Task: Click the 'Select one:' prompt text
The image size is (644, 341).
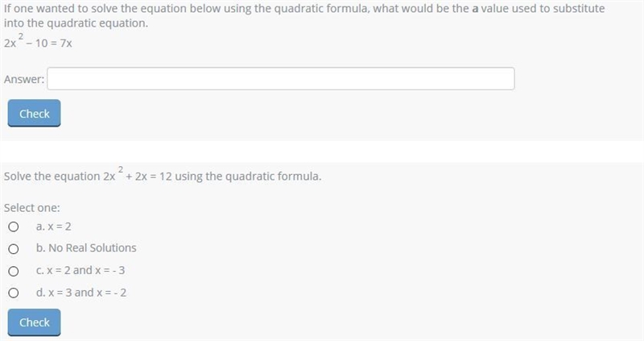Action: coord(31,208)
